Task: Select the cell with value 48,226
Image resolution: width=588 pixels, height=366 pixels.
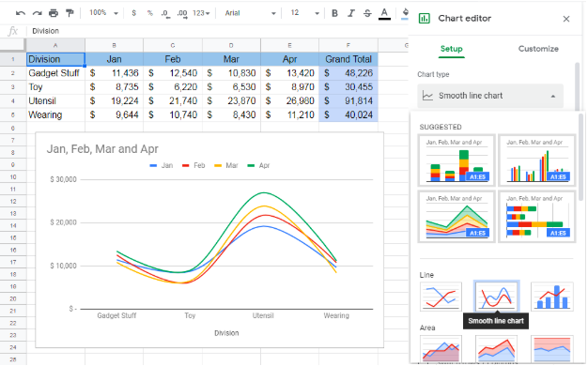Action: (348, 73)
